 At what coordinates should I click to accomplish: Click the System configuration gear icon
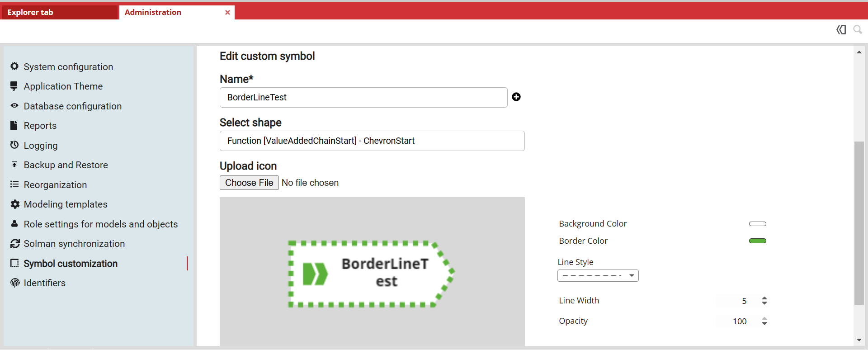(x=14, y=66)
